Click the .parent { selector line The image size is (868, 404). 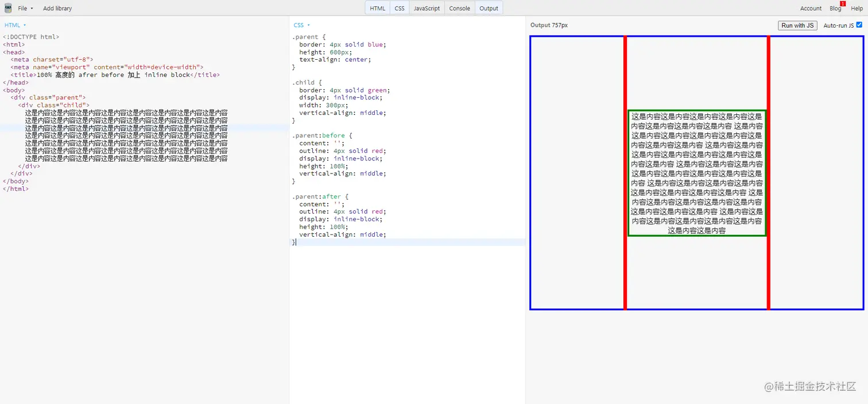[x=309, y=37]
